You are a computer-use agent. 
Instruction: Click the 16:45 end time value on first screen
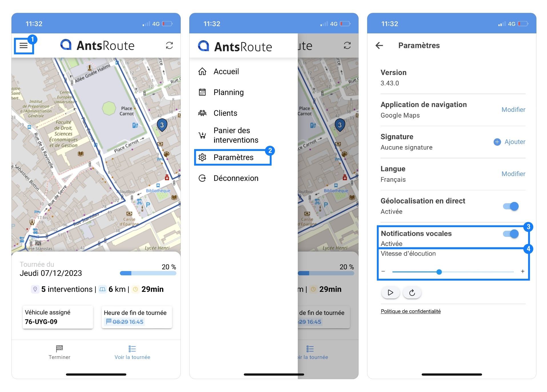136,322
